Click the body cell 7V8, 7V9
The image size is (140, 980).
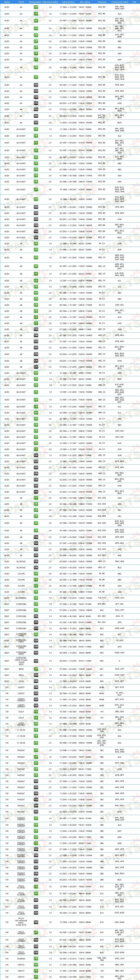click(102, 598)
